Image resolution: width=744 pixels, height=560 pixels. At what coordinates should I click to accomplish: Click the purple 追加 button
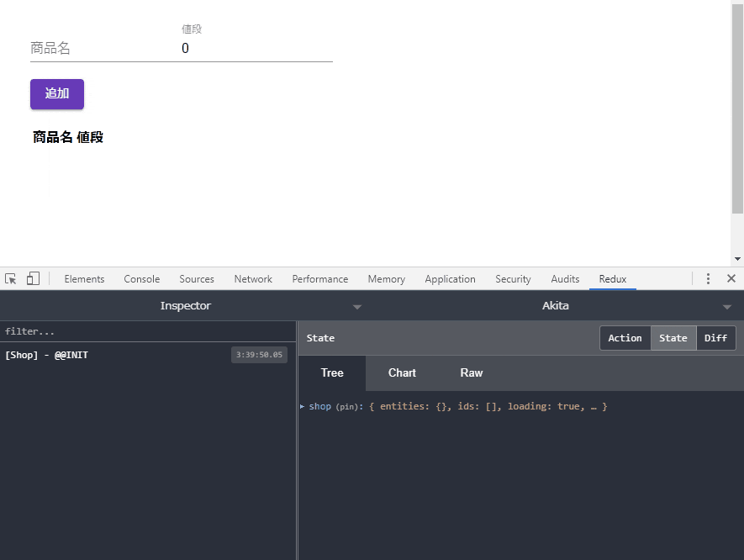57,94
